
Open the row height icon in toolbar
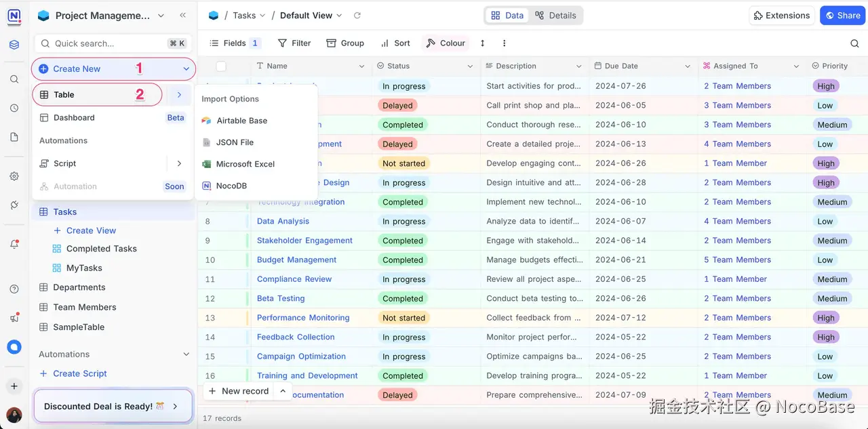coord(482,43)
